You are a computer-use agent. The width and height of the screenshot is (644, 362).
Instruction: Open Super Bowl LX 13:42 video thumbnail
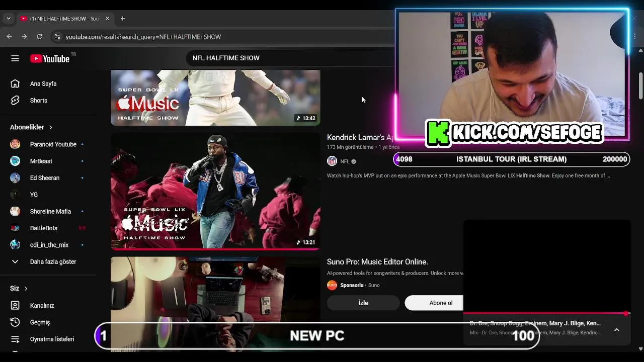point(215,98)
